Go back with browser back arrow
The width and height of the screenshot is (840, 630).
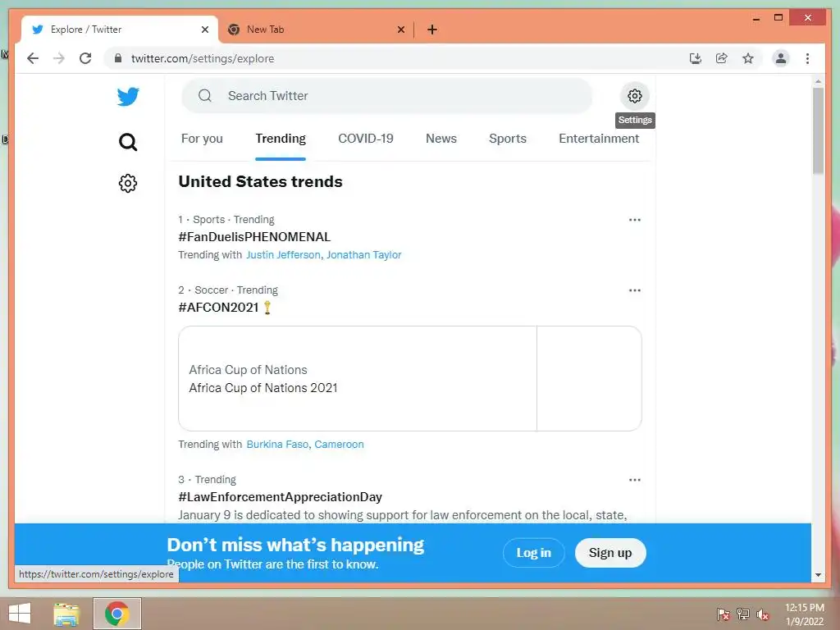pyautogui.click(x=33, y=58)
